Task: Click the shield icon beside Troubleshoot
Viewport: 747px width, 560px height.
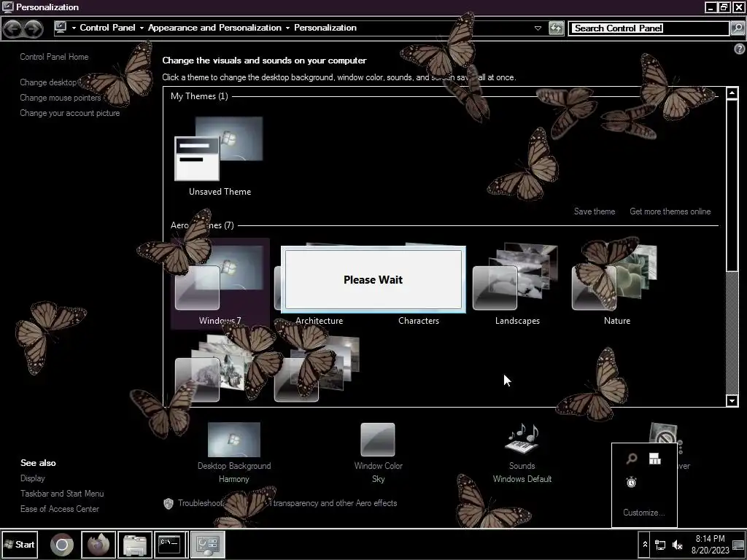Action: point(169,504)
